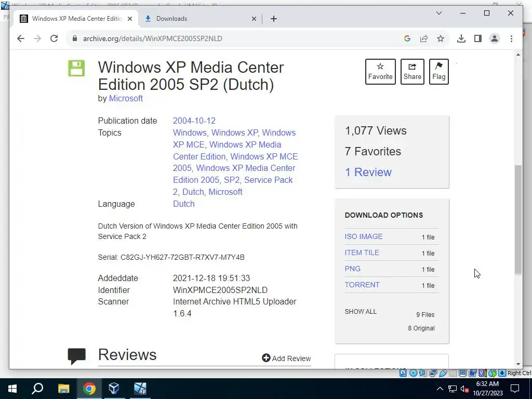Image resolution: width=532 pixels, height=399 pixels.
Task: Click the XP virtual machine taskbar icon
Action: point(140,389)
